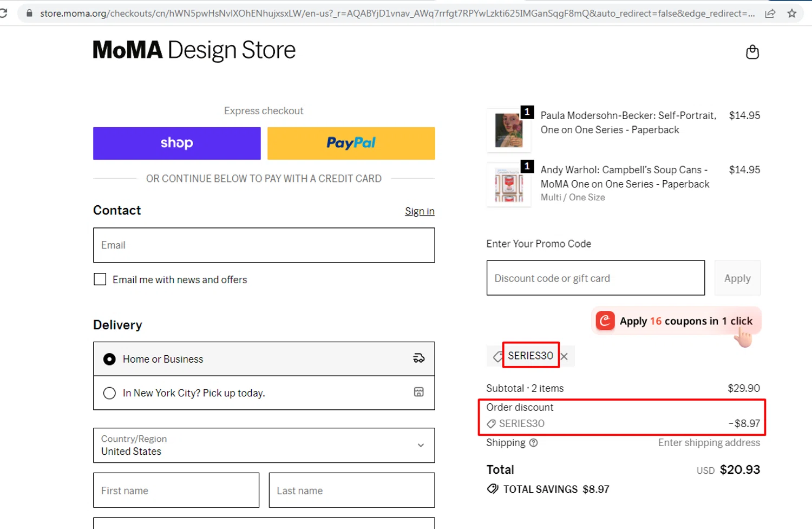Remove the SERIES30 promo code tag

point(564,356)
